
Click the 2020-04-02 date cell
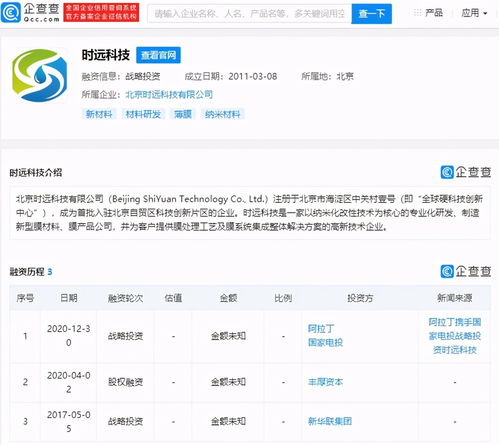(69, 382)
